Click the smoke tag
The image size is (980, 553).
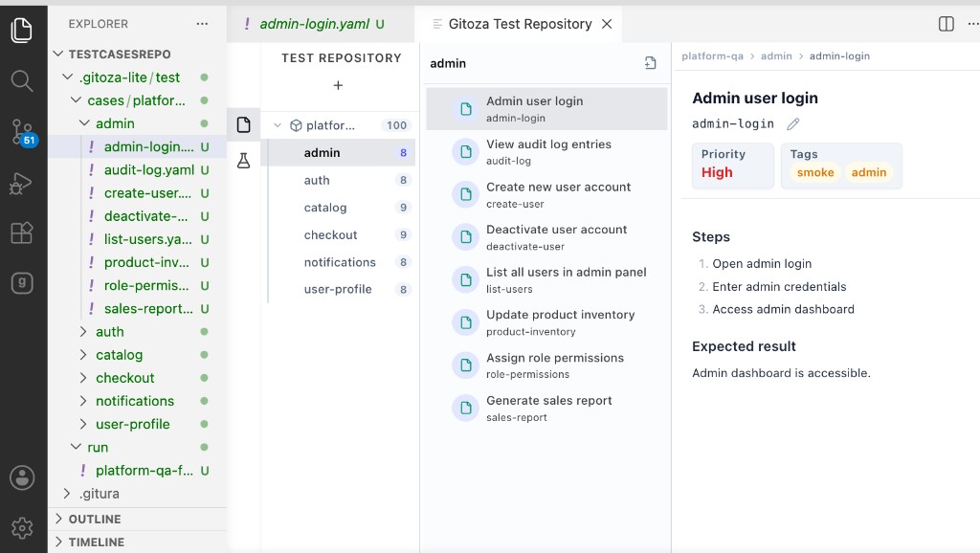(x=815, y=172)
